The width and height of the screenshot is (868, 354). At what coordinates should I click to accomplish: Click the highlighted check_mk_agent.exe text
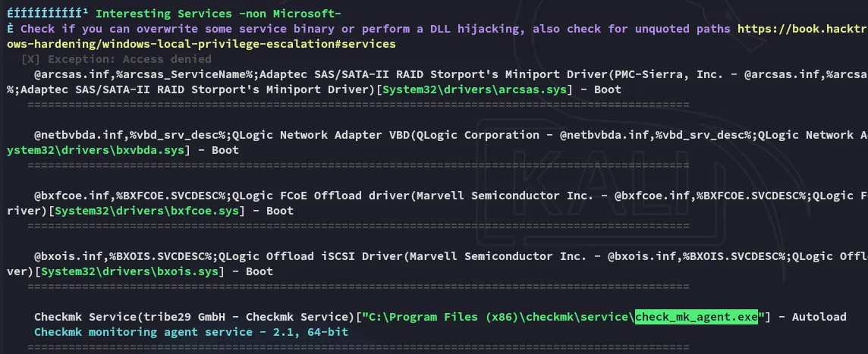point(697,317)
